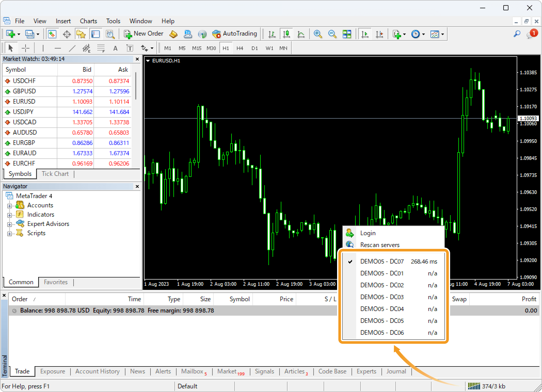Click Login in the popup menu

tap(368, 233)
